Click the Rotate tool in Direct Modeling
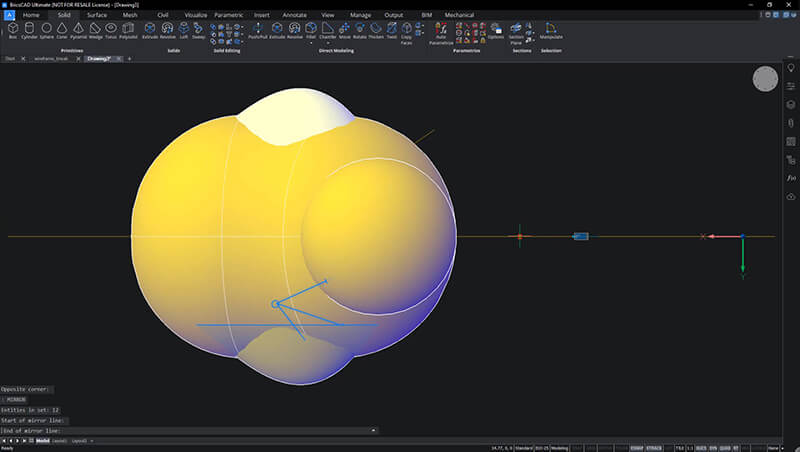This screenshot has height=452, width=800. (x=360, y=30)
